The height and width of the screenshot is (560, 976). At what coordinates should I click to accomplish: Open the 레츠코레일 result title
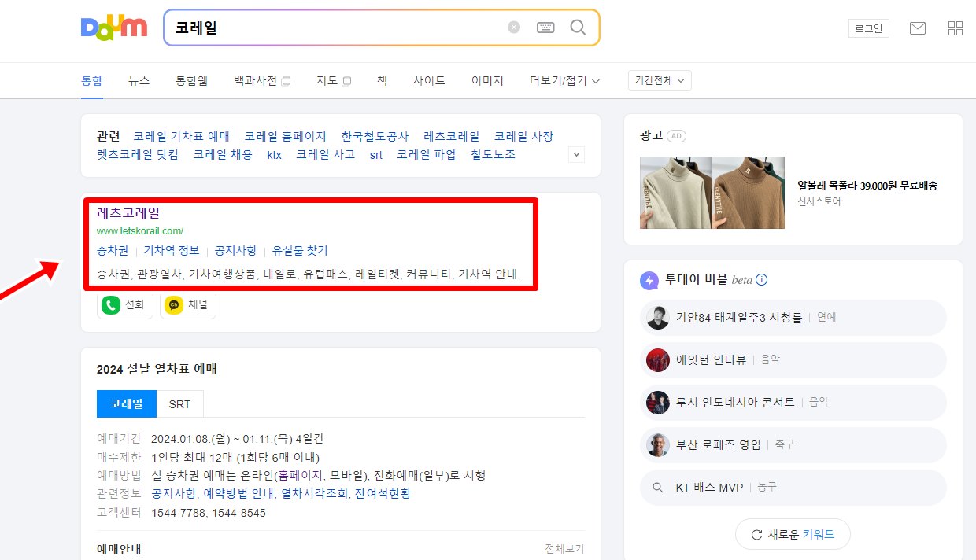tap(128, 213)
